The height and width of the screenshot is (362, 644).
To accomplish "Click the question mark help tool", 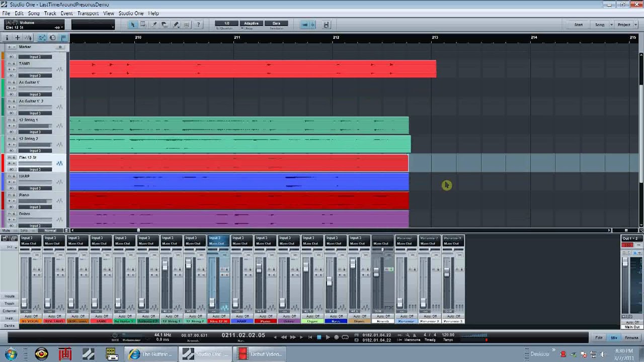I will [198, 24].
